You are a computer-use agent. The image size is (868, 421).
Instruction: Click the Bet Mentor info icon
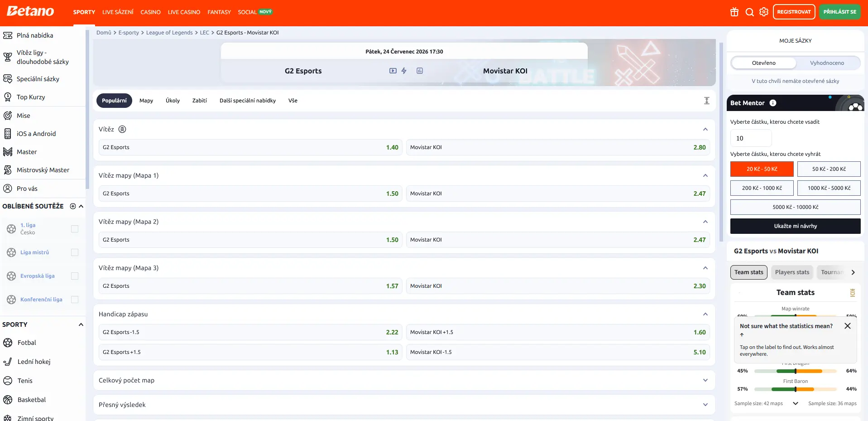point(773,103)
